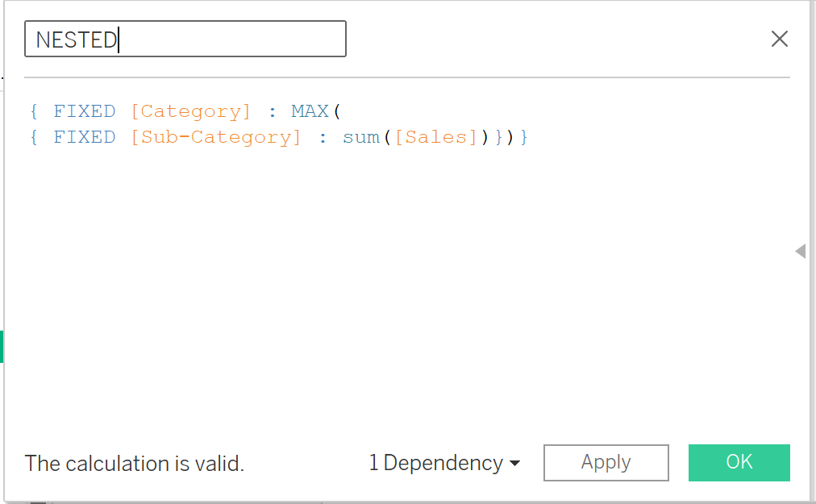Click the [Category] field in the formula
This screenshot has width=816, height=504.
(190, 111)
